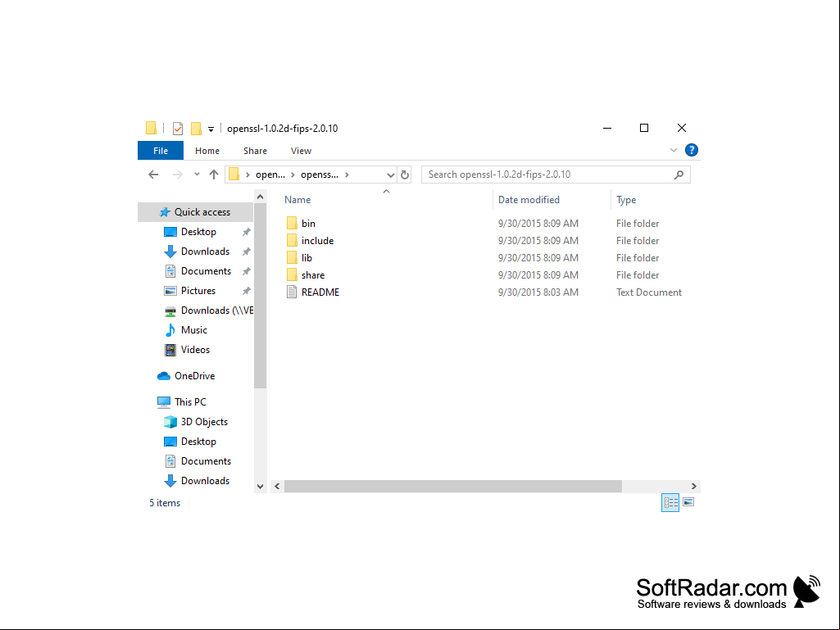Open Music in the navigation pane
Viewport: 840px width, 630px height.
(193, 330)
